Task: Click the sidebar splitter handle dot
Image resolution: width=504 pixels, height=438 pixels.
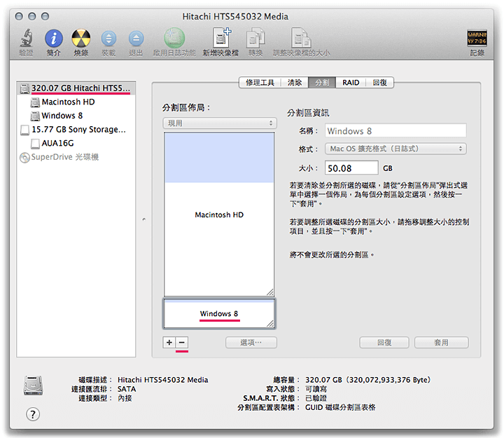Action: pos(144,219)
